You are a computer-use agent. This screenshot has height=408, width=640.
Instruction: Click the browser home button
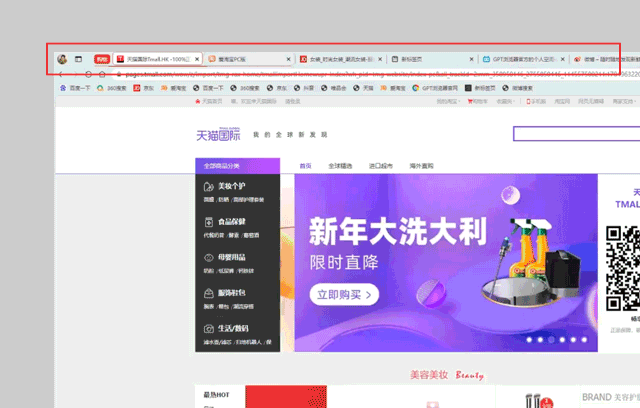102,74
